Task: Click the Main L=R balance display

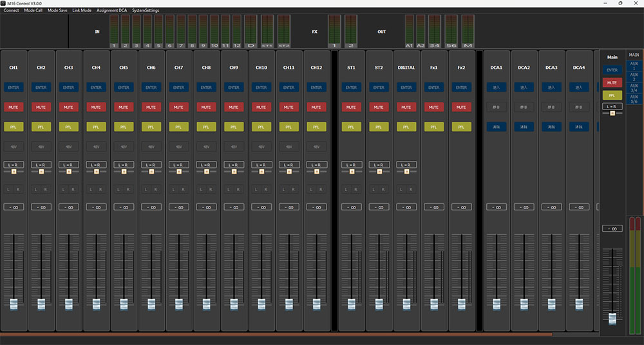Action: [612, 106]
